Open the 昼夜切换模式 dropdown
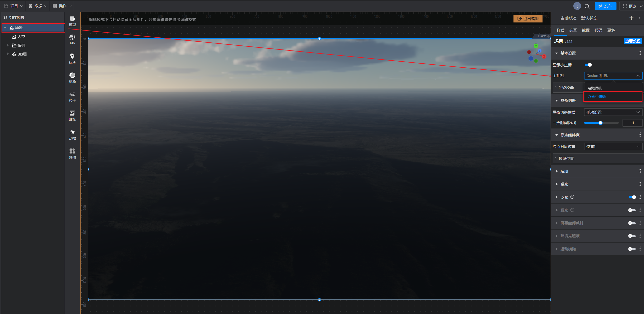Viewport: 644px width, 314px height. (613, 112)
